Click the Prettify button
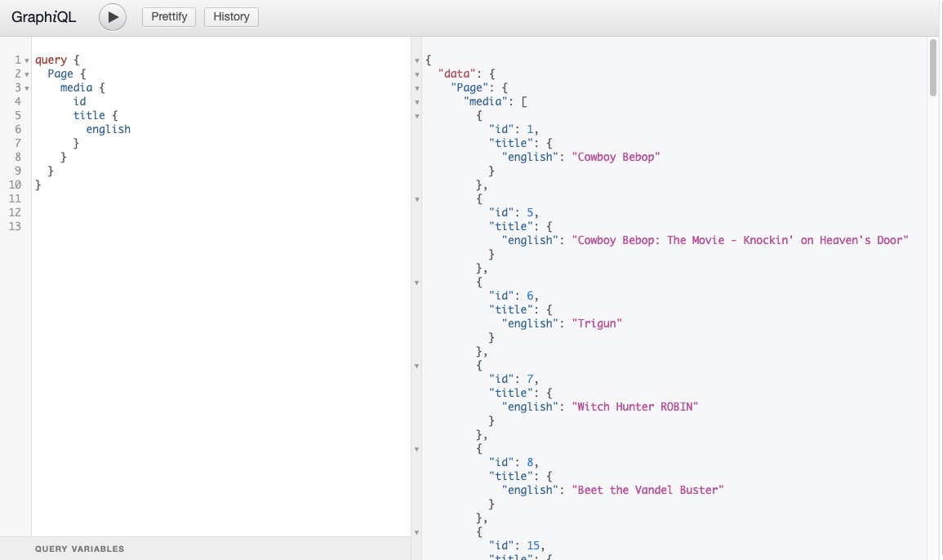Viewport: 943px width, 560px height. click(x=169, y=17)
